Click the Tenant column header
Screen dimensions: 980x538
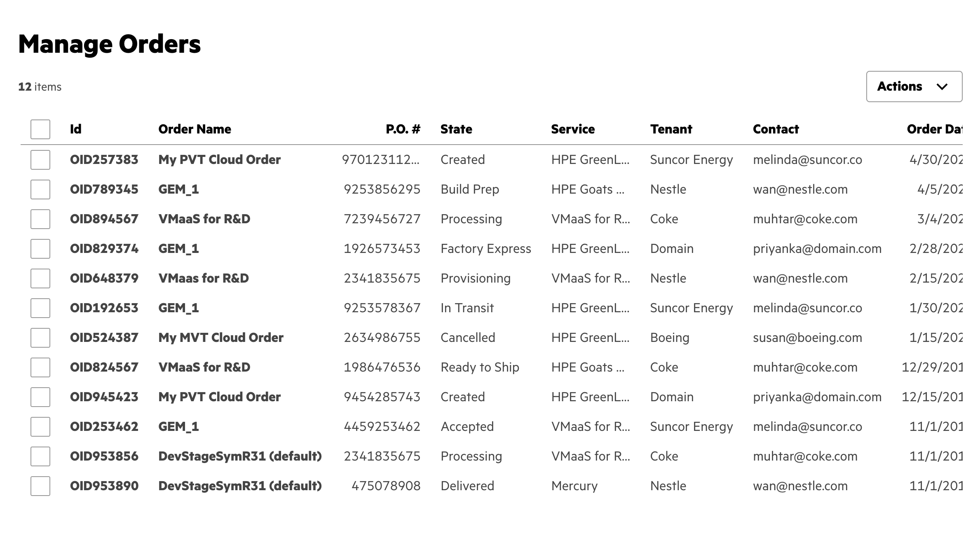click(671, 129)
